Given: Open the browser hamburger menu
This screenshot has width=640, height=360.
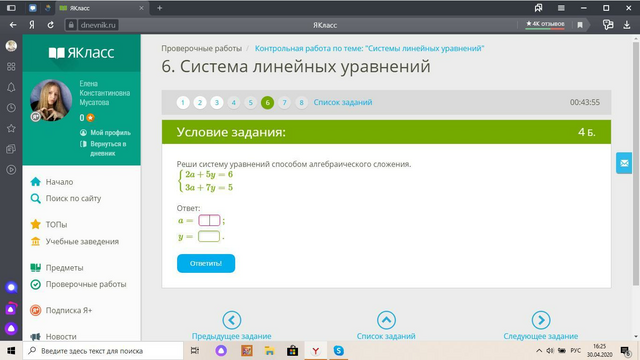Looking at the screenshot, I should (561, 8).
